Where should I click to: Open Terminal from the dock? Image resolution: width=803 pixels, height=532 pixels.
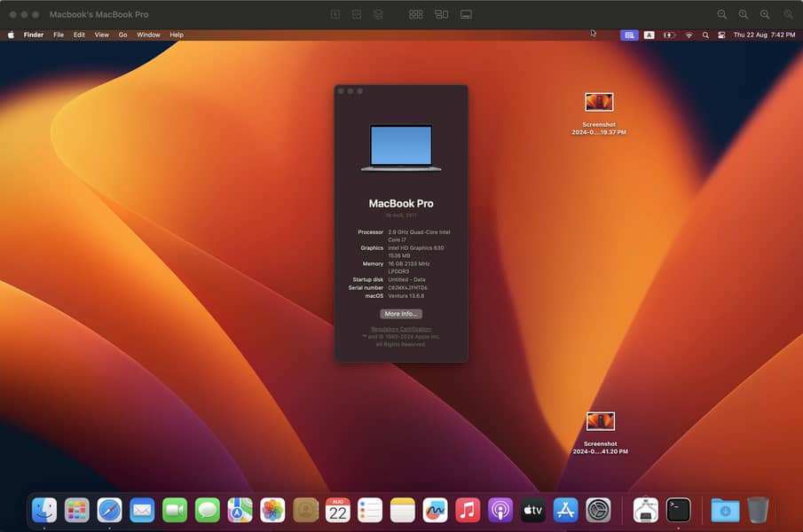pyautogui.click(x=678, y=510)
